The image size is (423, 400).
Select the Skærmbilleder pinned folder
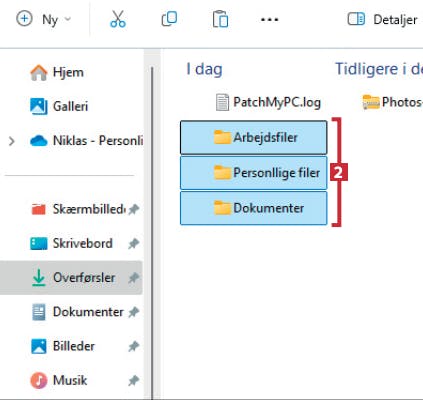pyautogui.click(x=78, y=209)
